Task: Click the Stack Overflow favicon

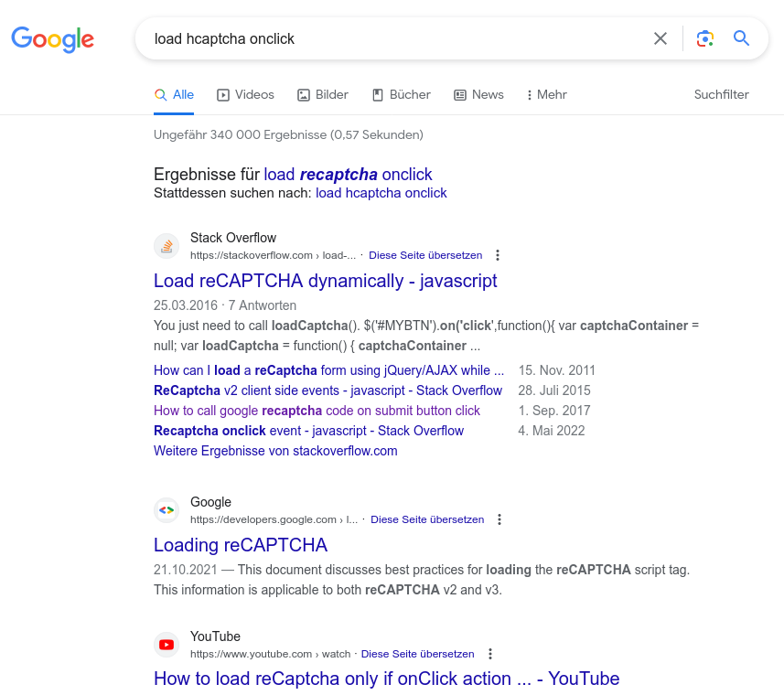Action: [x=166, y=245]
